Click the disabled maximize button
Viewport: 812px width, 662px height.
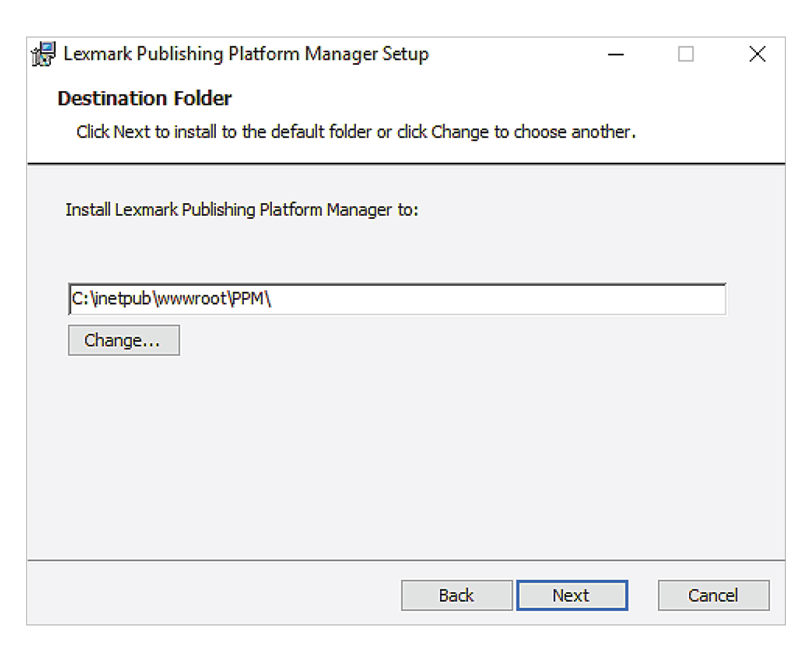(686, 54)
